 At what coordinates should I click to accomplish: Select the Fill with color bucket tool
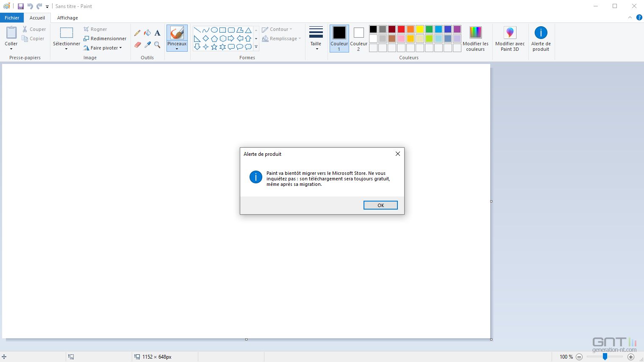point(147,33)
